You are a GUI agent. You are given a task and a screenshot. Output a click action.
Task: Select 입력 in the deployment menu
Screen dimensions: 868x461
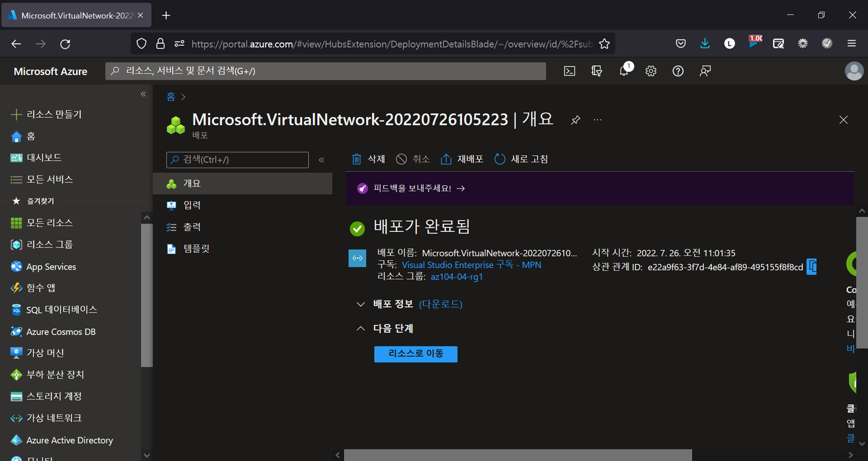pos(243,205)
